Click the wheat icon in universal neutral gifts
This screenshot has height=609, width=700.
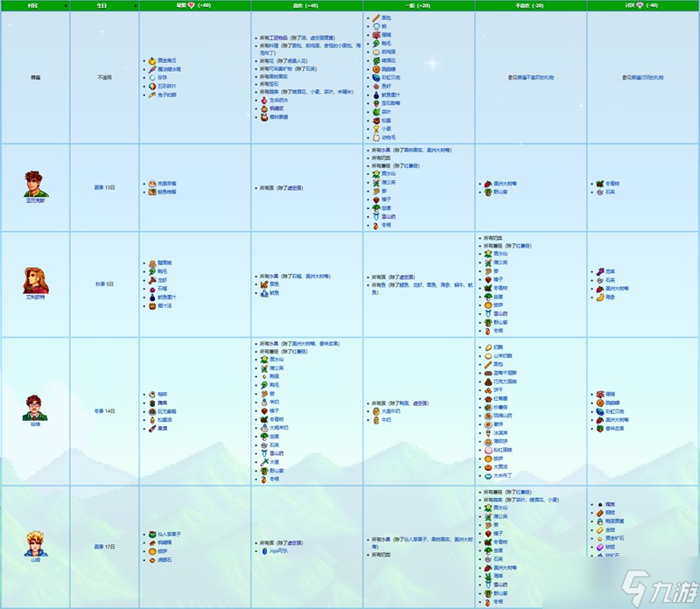pos(376,129)
